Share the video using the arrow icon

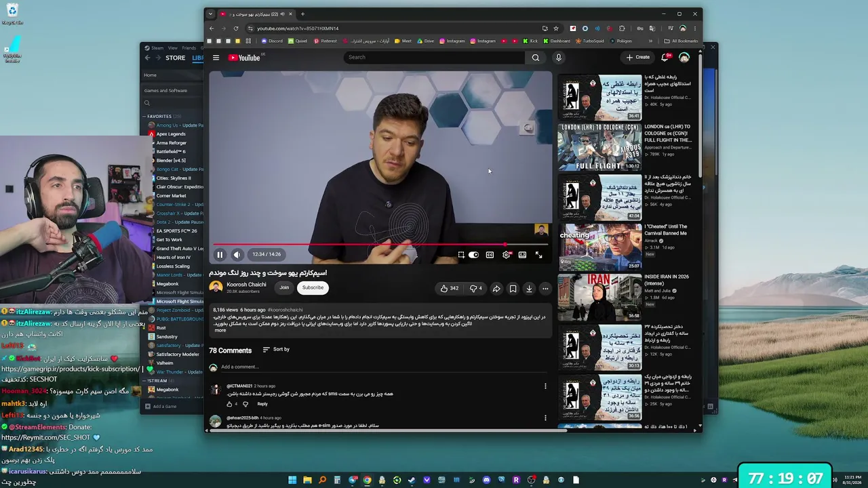(496, 289)
